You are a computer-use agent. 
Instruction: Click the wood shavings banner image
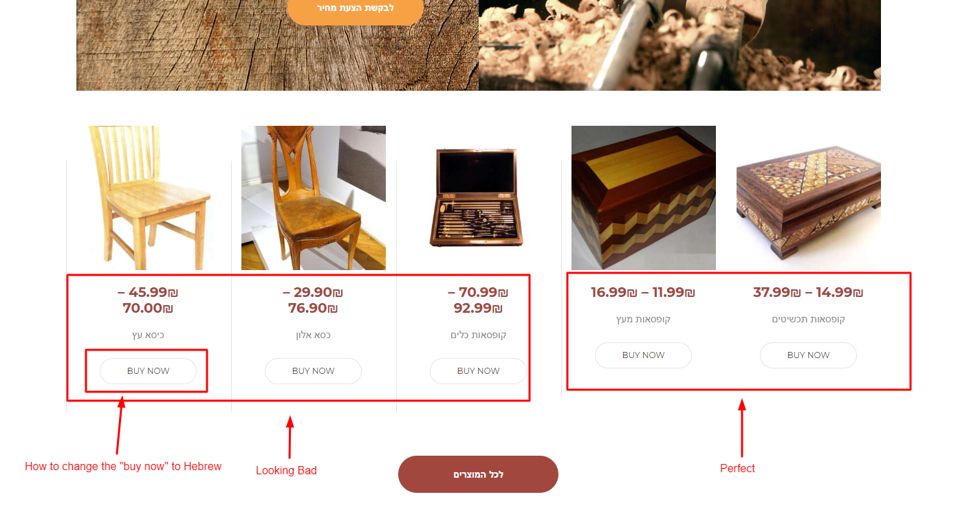pos(679,45)
